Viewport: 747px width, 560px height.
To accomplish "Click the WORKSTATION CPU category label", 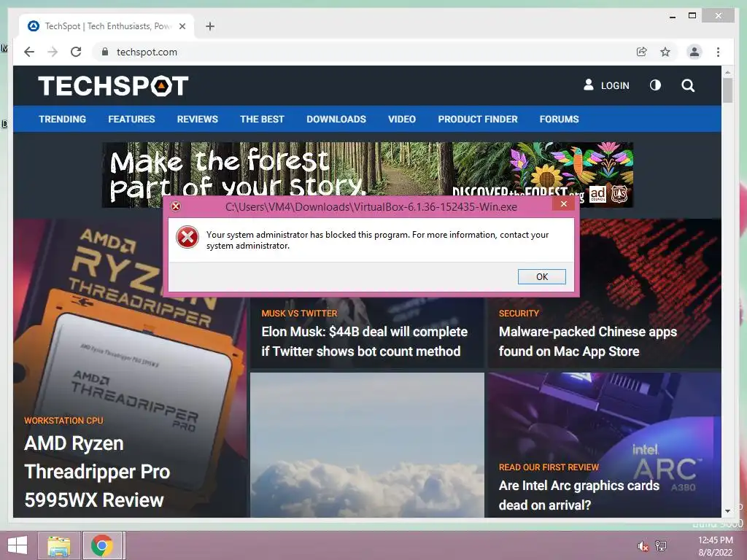I will tap(63, 421).
